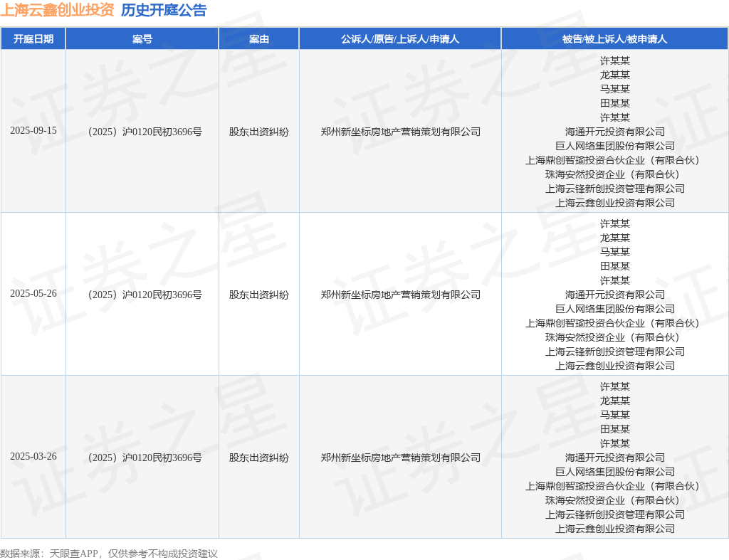Click 龙某某 in the 2025-05-26 row
729x560 pixels.
point(614,238)
